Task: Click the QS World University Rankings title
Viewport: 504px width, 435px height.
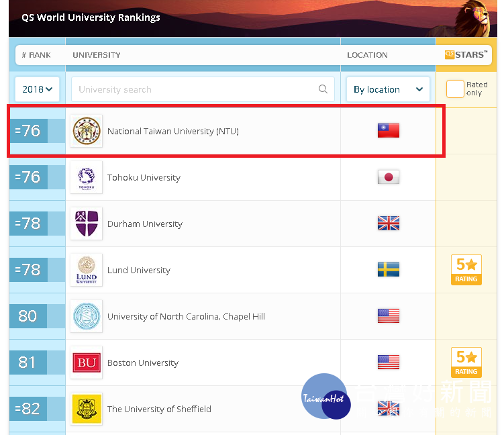Action: (91, 17)
